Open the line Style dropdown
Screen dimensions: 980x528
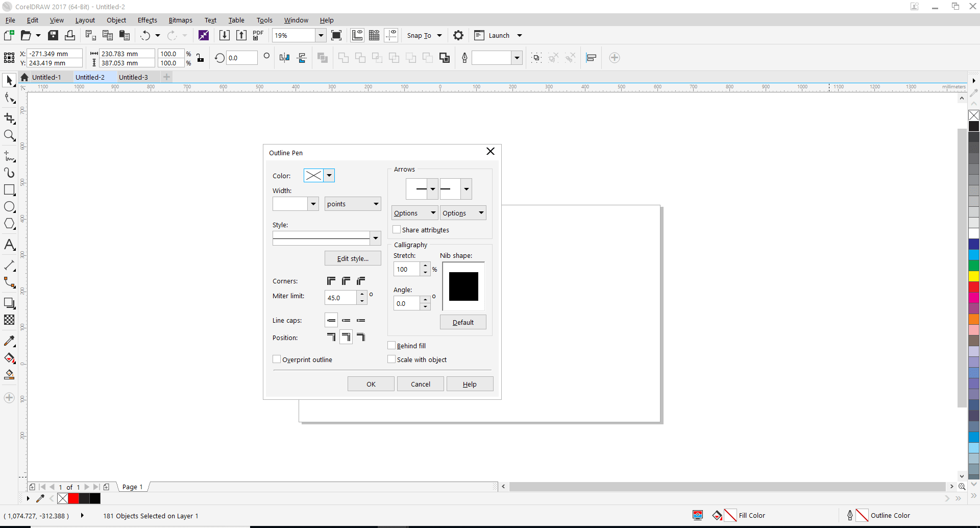pyautogui.click(x=376, y=238)
